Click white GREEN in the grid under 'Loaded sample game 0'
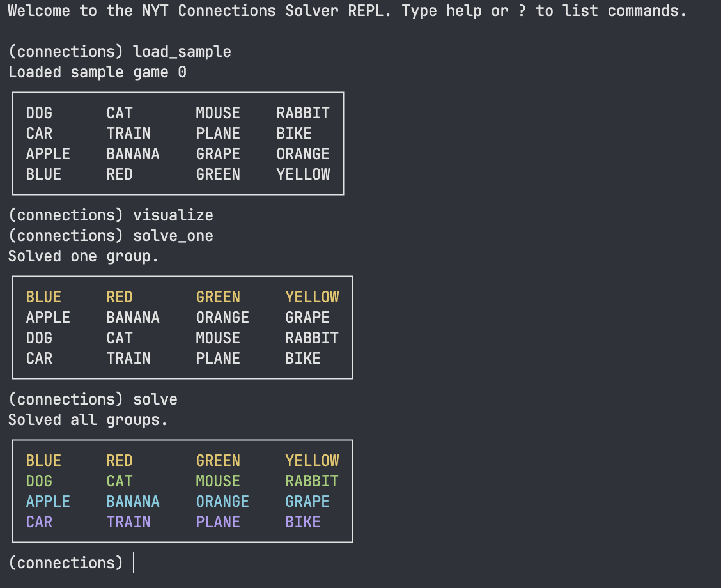This screenshot has width=721, height=588. click(x=218, y=174)
